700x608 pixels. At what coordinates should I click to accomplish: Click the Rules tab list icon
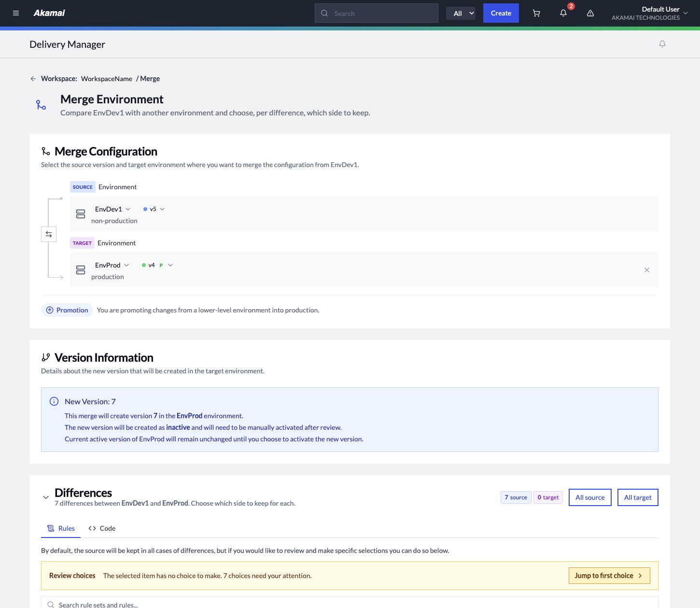(51, 528)
